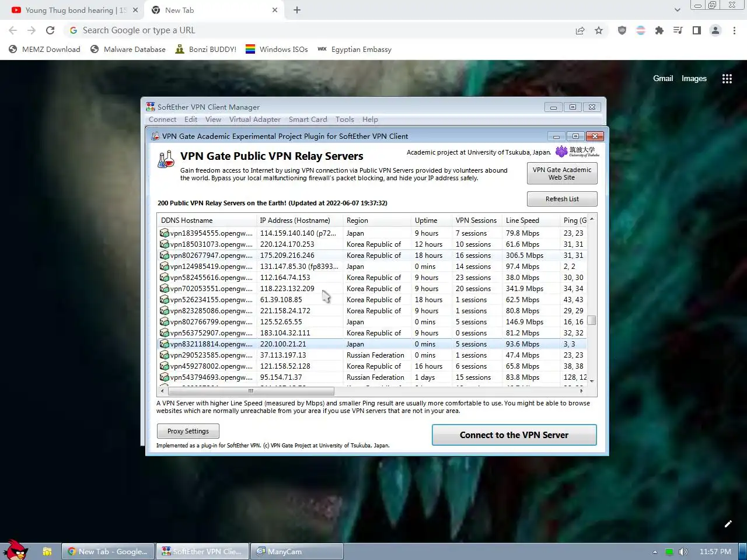Click the server icon for vpn802677947
Image resolution: width=747 pixels, height=560 pixels.
click(165, 256)
